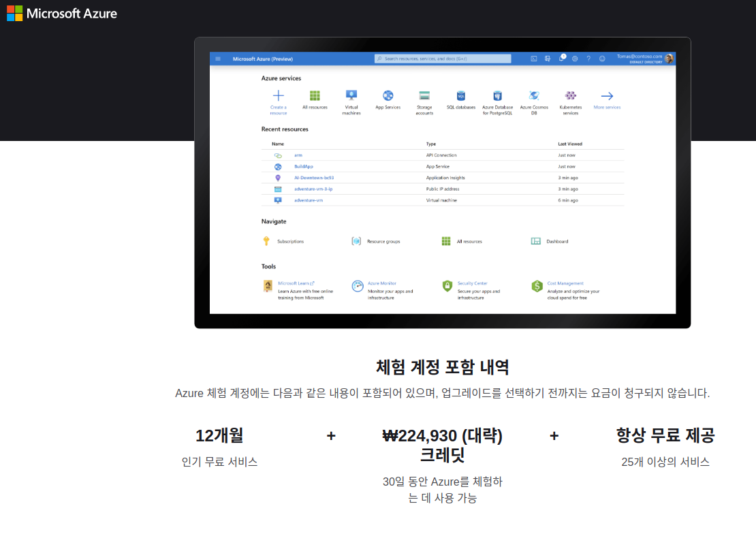Open the settings gear in the portal header
This screenshot has width=756, height=534.
(575, 59)
